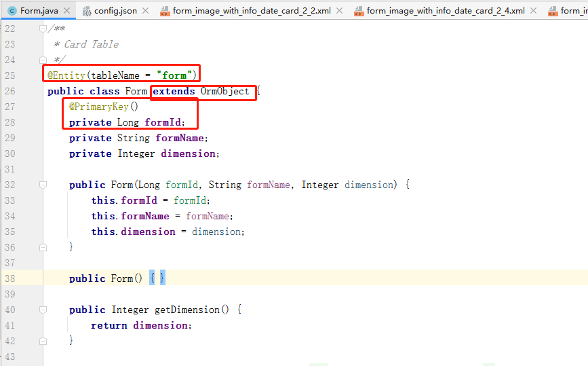Click the config.json file type icon

click(x=87, y=11)
